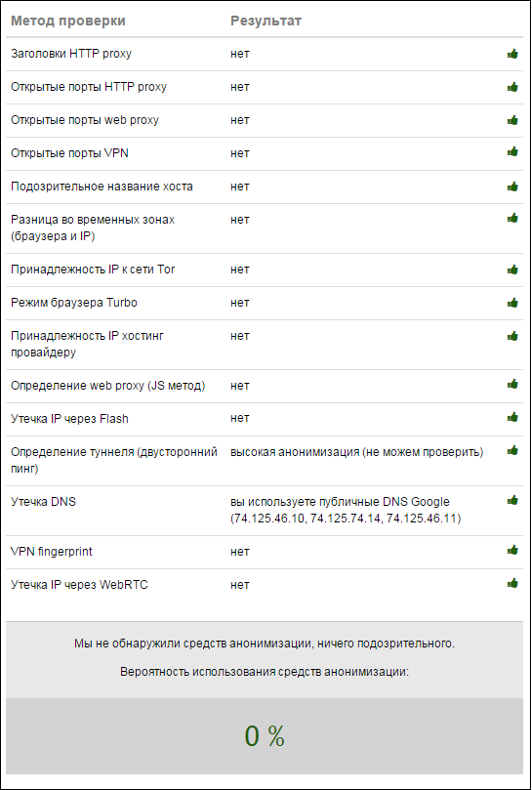Click thumbs-up icon for Заголовки HTTP proxy

pos(512,54)
